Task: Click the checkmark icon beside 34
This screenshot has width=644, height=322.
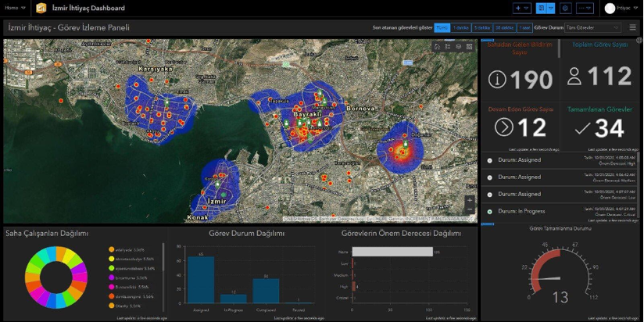Action: click(582, 130)
